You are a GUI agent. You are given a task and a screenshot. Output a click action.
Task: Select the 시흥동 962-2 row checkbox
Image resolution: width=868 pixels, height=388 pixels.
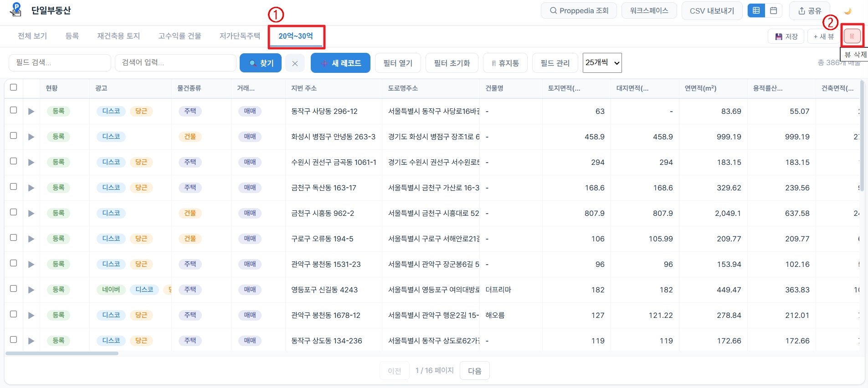[14, 212]
